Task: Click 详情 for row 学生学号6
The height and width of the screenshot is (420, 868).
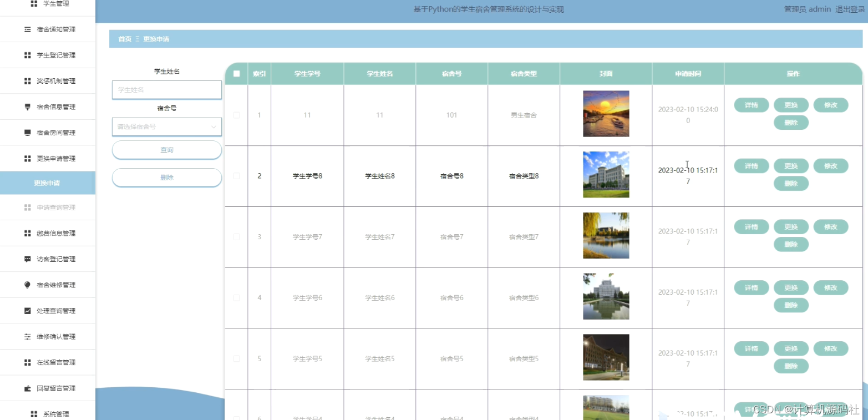Action: [752, 288]
